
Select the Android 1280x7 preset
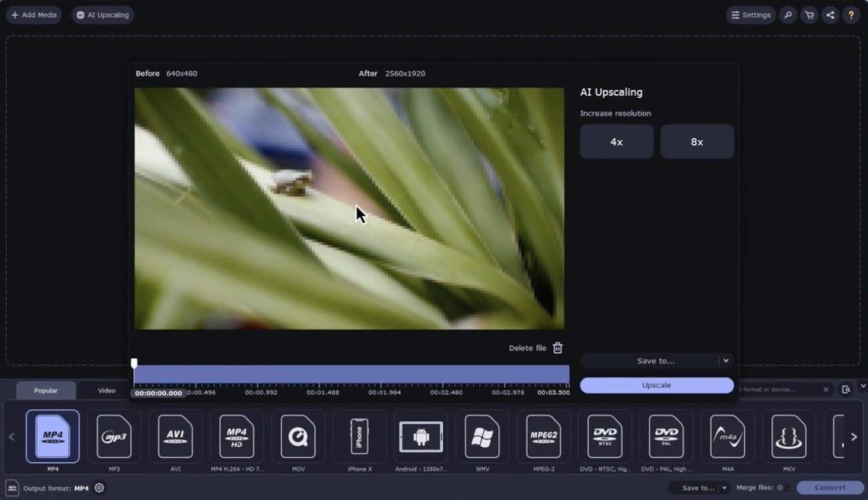point(421,436)
